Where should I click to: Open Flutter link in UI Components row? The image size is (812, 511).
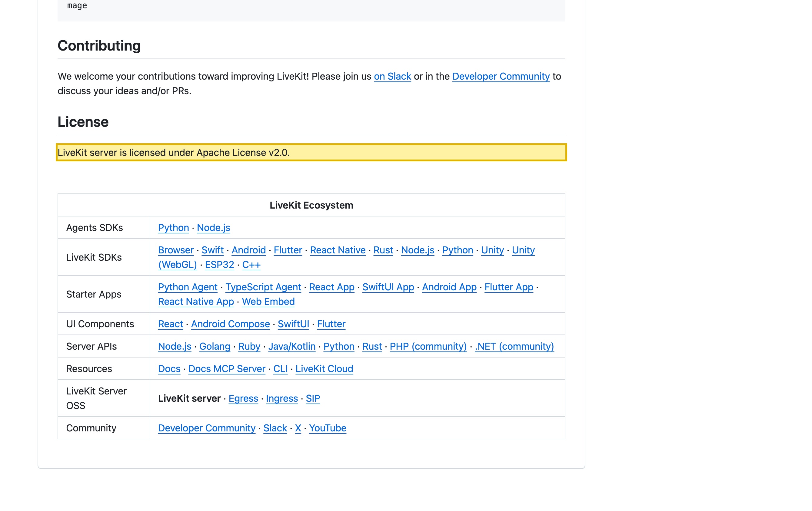pyautogui.click(x=331, y=324)
